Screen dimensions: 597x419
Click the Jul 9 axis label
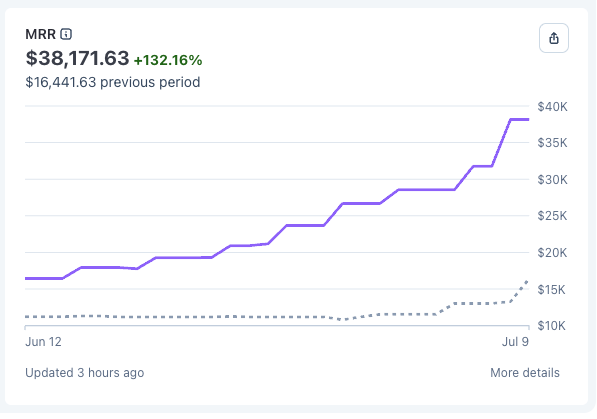coord(515,342)
